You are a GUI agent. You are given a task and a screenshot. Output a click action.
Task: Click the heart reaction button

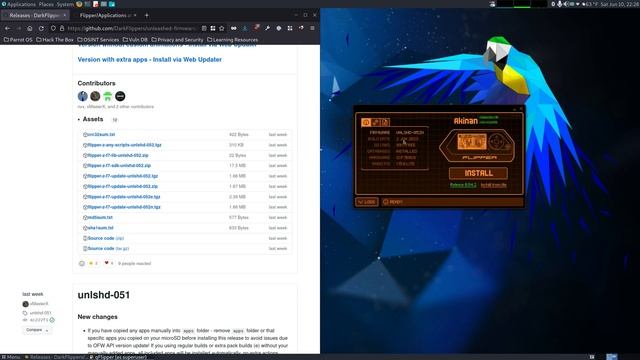[x=109, y=263]
